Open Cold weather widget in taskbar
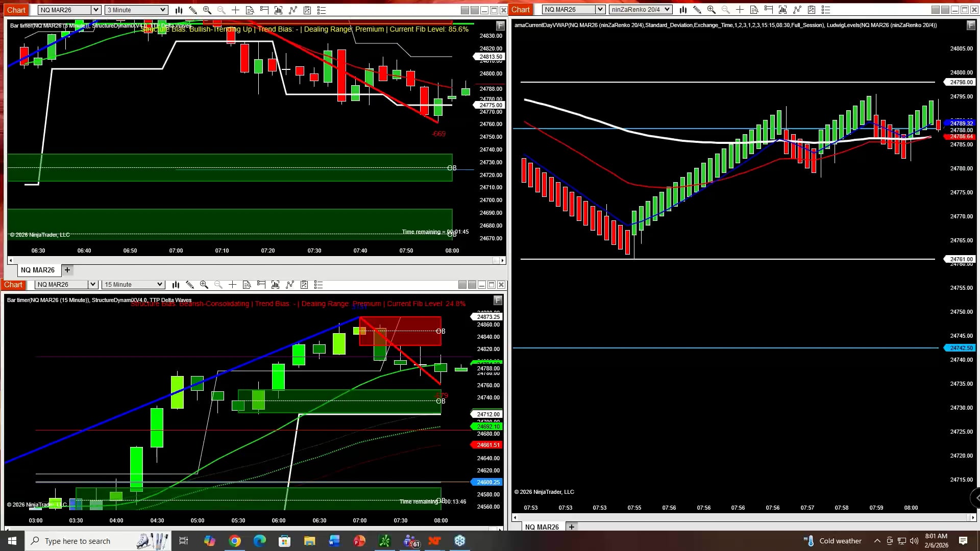Screen dimensions: 980x551 pos(833,541)
